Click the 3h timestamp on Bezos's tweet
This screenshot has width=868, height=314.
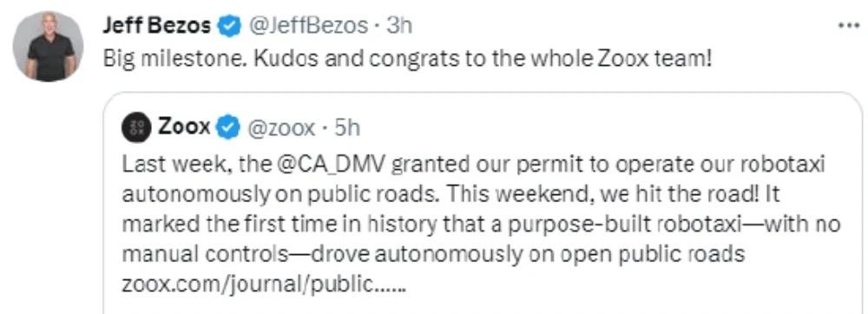[398, 26]
